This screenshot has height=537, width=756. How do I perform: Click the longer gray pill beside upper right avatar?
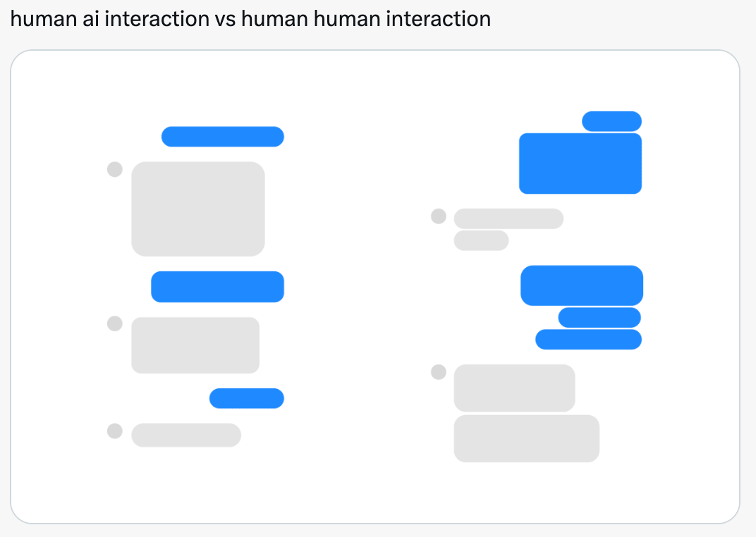pyautogui.click(x=508, y=218)
